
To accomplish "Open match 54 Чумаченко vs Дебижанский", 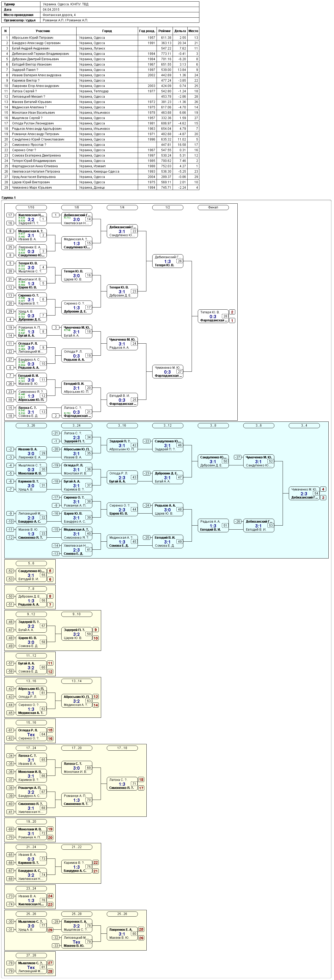I will pyautogui.click(x=304, y=493).
